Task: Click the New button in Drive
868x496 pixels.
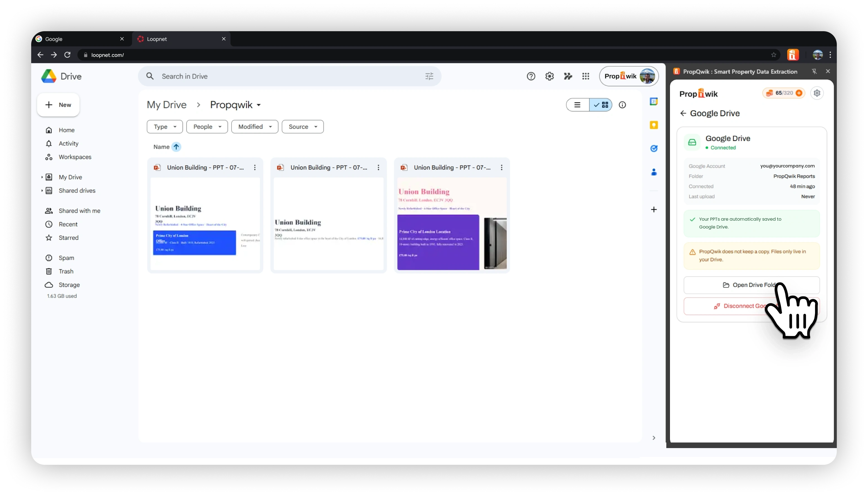Action: click(x=58, y=105)
